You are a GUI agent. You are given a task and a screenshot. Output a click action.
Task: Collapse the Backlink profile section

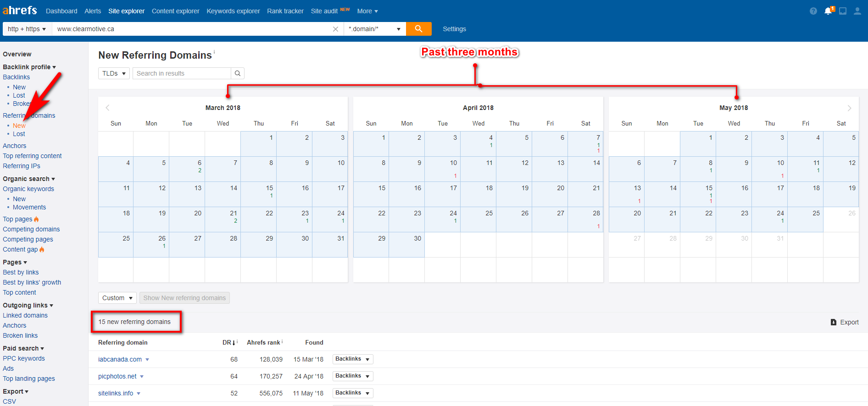29,67
